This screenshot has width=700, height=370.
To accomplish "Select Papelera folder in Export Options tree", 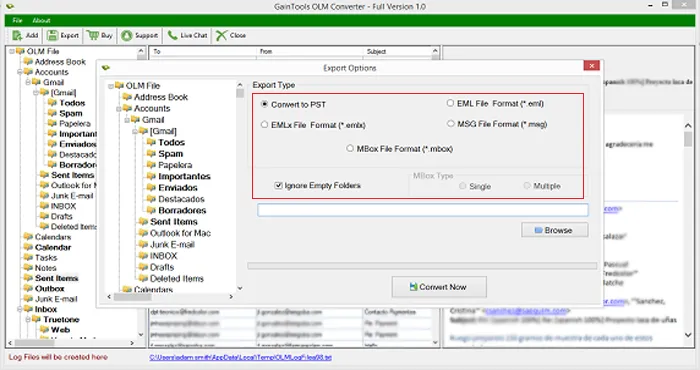I will [x=175, y=165].
